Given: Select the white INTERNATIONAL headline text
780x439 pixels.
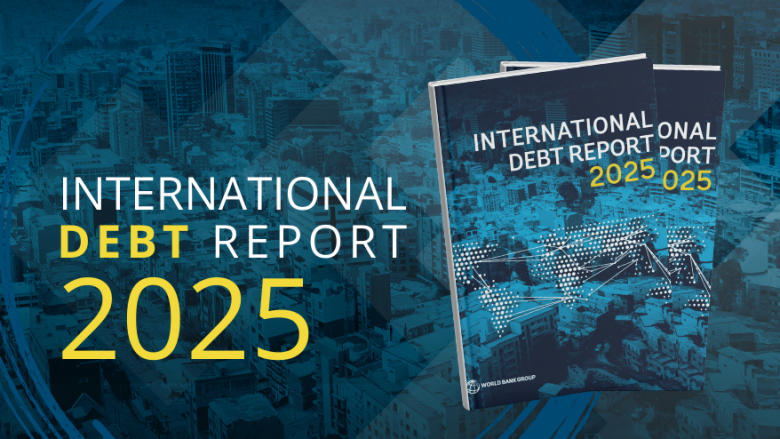Looking at the screenshot, I should pos(227,193).
